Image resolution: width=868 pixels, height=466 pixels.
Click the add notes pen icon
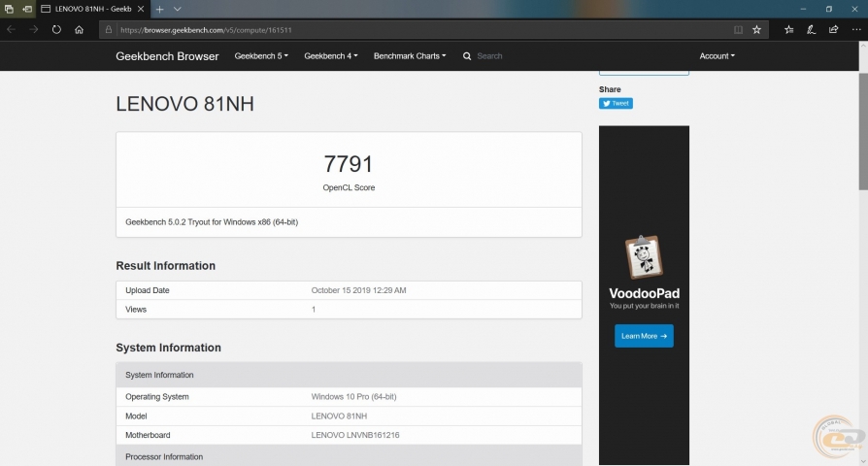[811, 30]
